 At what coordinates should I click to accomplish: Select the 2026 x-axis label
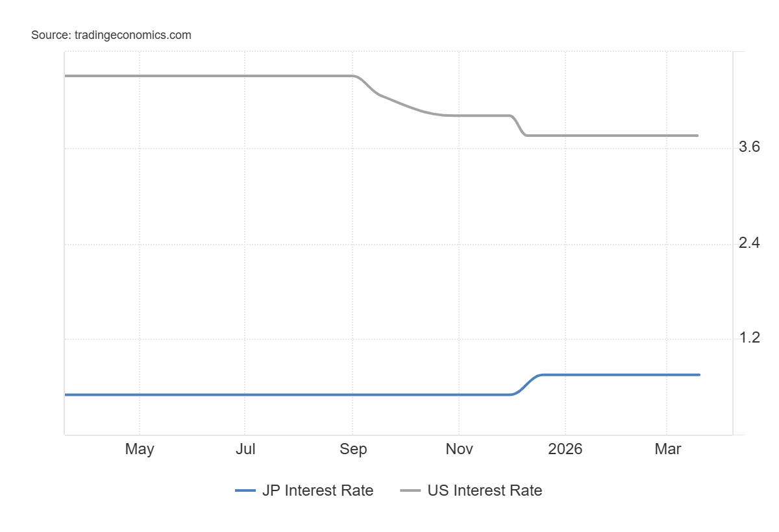point(565,449)
